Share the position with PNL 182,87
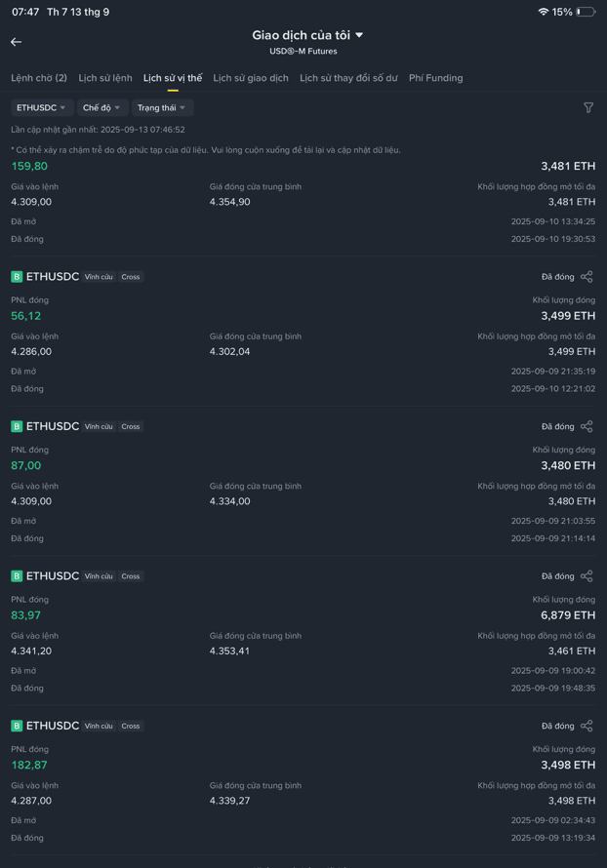Image resolution: width=607 pixels, height=868 pixels. click(587, 726)
